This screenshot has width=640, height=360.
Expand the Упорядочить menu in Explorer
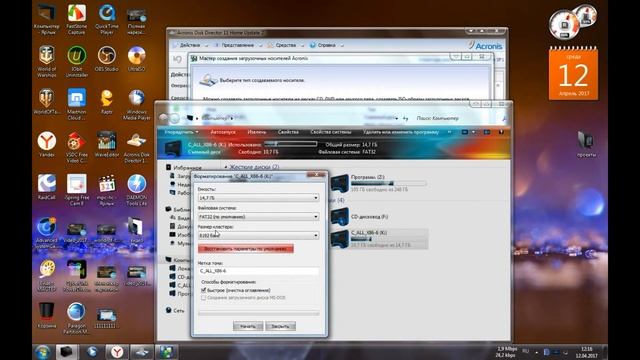pos(181,132)
